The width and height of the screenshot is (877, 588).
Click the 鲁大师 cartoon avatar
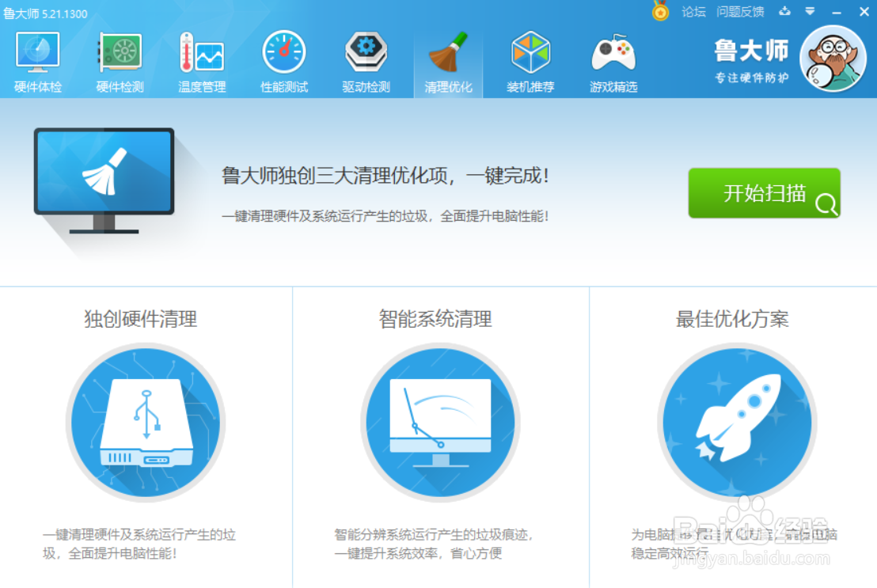click(x=833, y=59)
